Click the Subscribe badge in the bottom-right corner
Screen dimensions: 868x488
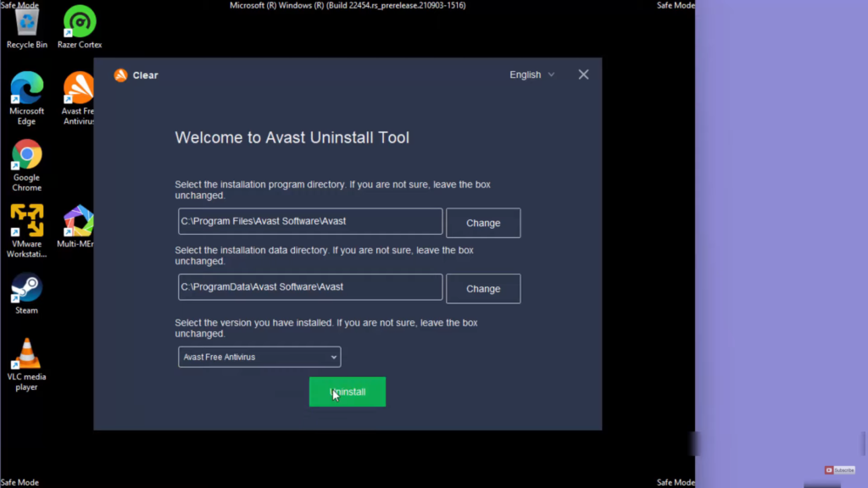click(x=840, y=470)
